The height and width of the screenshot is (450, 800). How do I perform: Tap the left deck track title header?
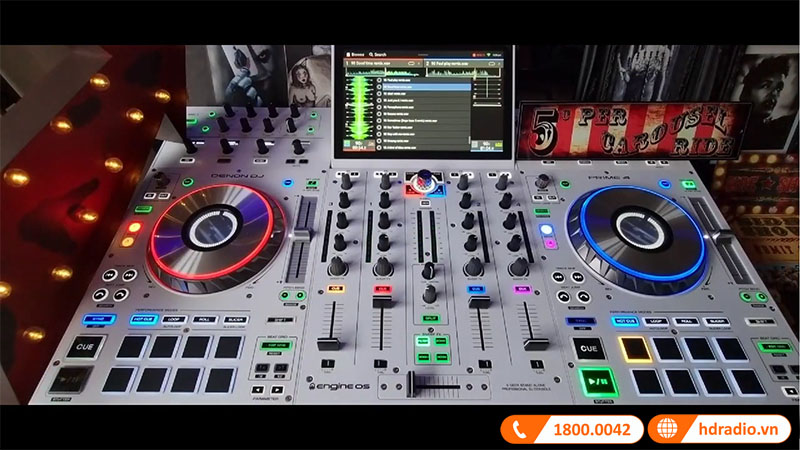point(383,64)
